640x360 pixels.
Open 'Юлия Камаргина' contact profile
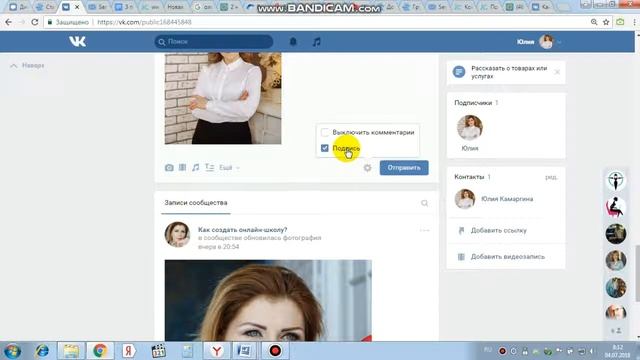click(x=507, y=199)
